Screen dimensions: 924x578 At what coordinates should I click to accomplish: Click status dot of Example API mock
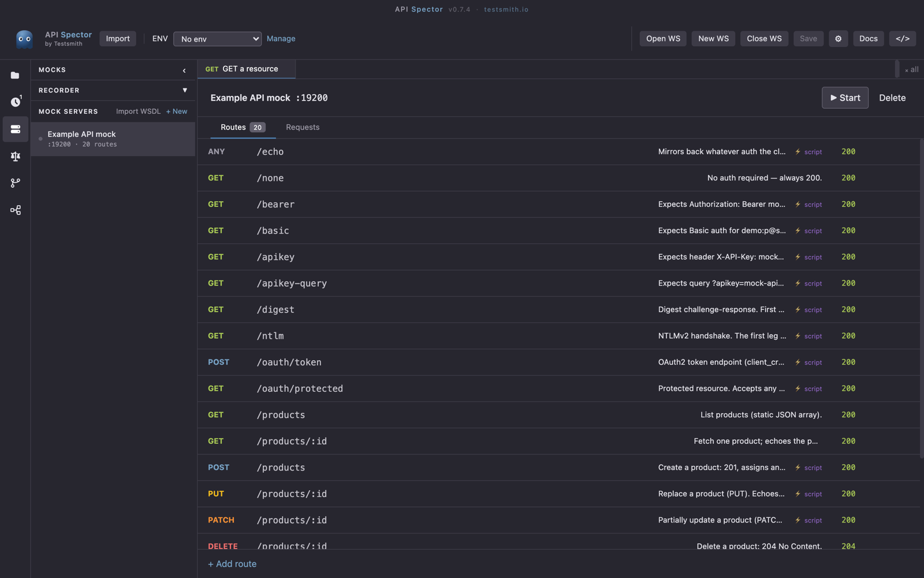(x=40, y=139)
